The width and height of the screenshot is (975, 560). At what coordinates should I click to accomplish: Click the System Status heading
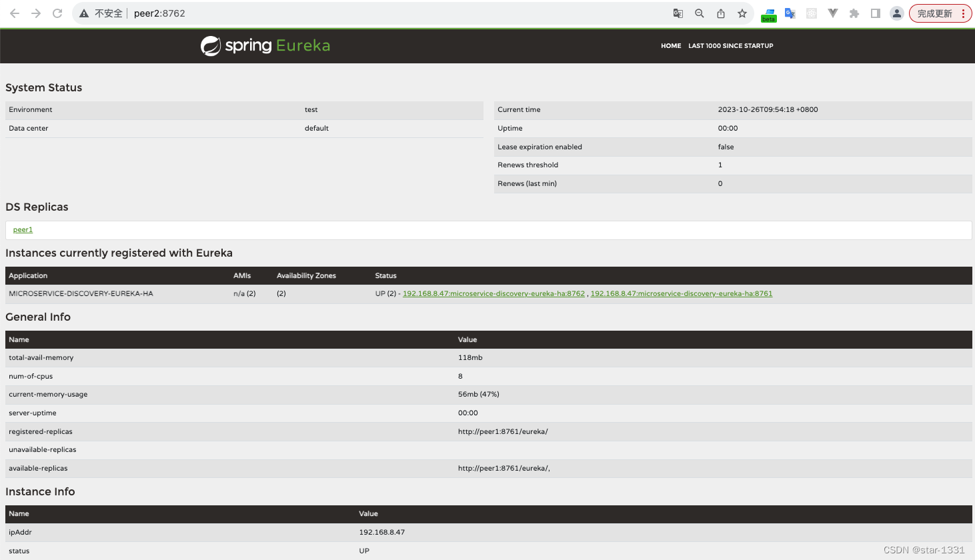point(44,88)
